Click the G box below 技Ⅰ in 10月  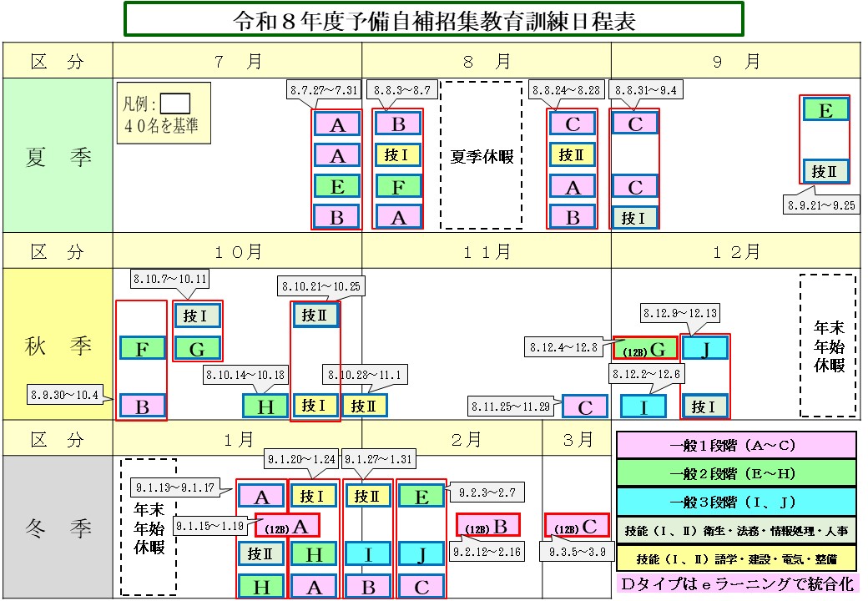pyautogui.click(x=197, y=349)
